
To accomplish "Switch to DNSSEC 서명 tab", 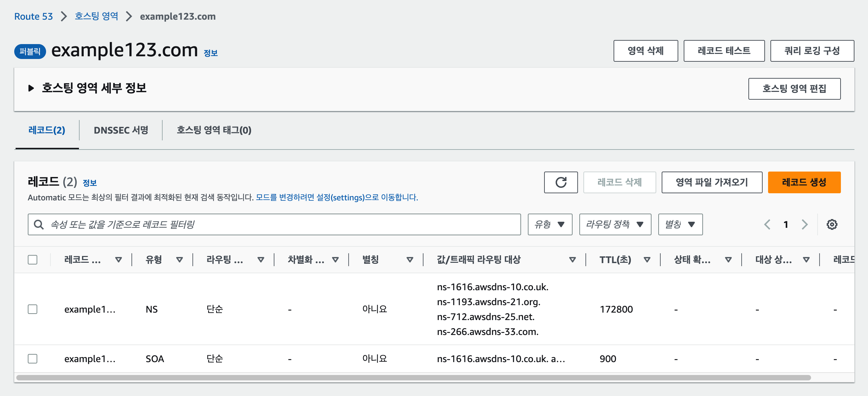I will tap(121, 130).
